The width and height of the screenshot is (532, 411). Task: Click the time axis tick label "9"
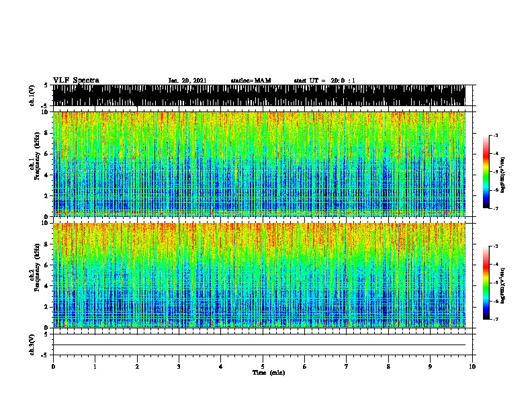[430, 367]
